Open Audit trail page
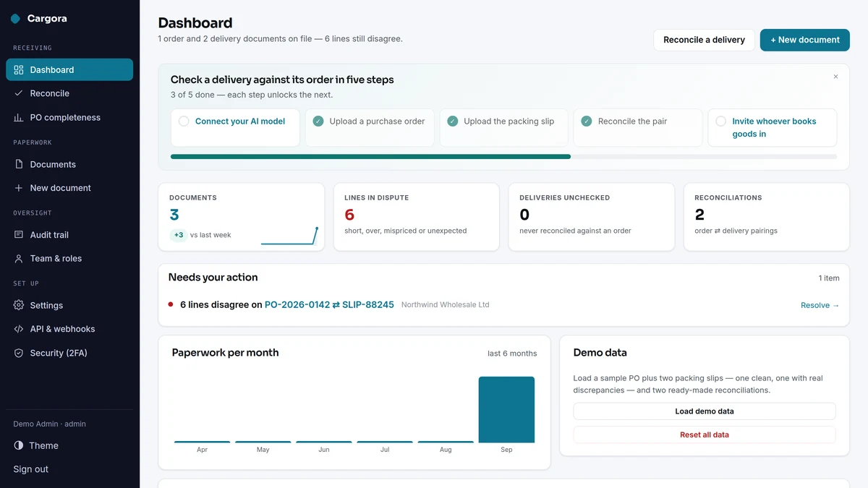 coord(69,235)
